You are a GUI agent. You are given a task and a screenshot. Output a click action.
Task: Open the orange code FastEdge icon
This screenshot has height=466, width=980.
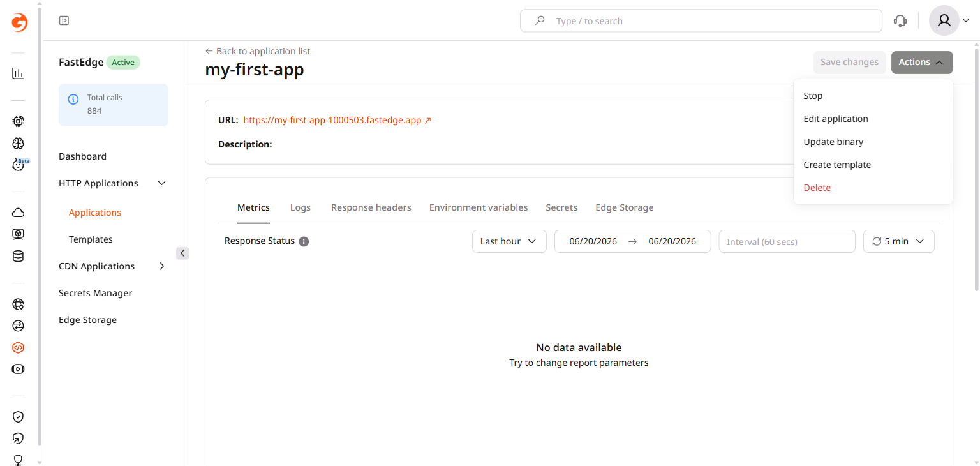[18, 348]
